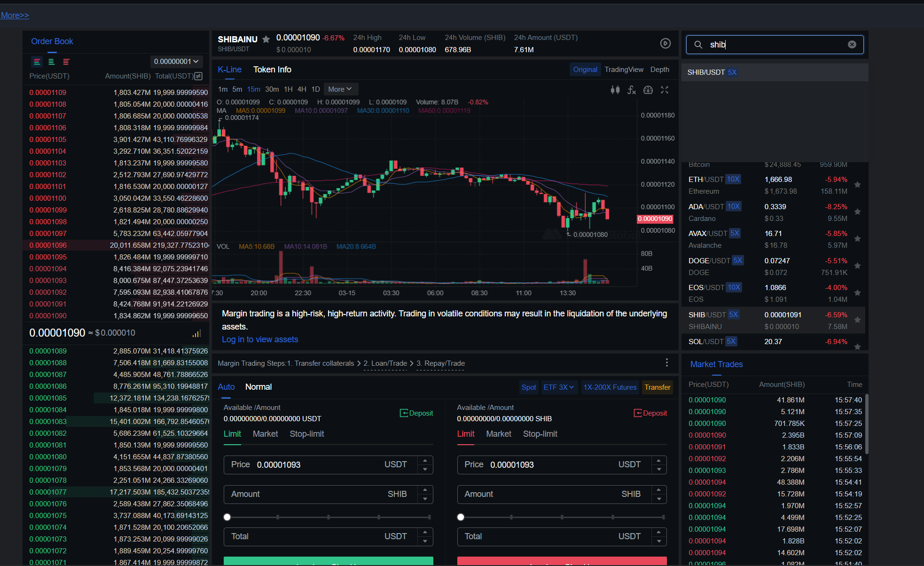Show both bids and asks order book view
Viewport: 924px width, 566px height.
click(x=37, y=62)
